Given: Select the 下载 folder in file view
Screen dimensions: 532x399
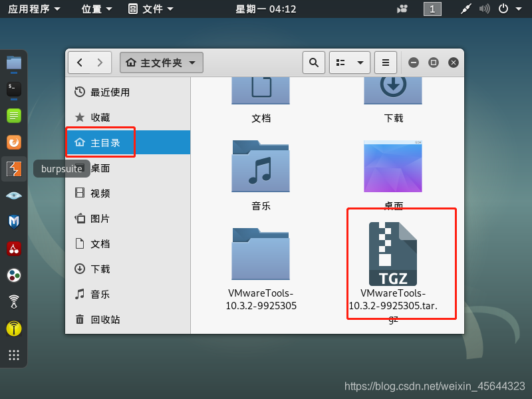Looking at the screenshot, I should point(393,100).
